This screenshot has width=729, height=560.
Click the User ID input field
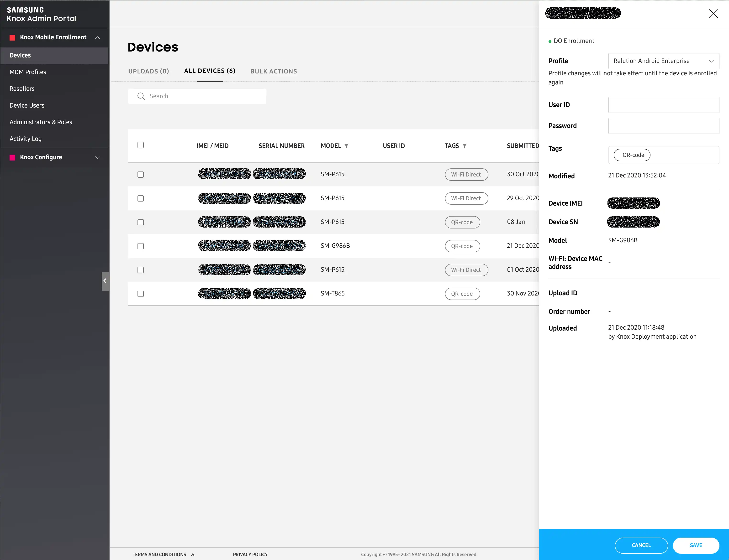tap(664, 105)
